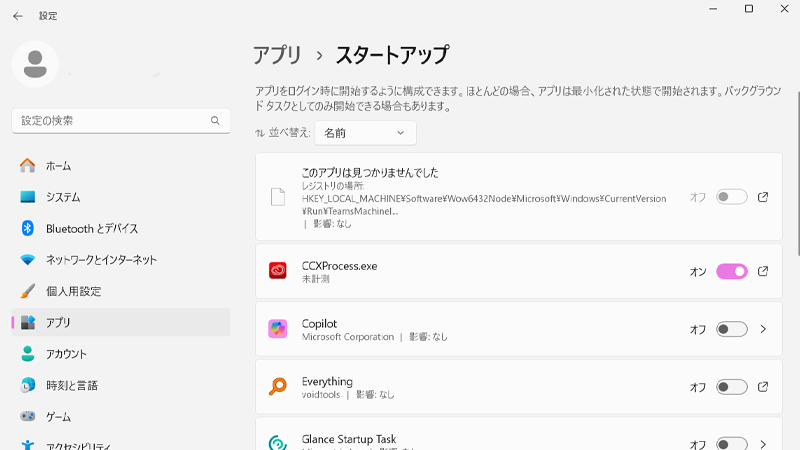Toggle the missing app startup switch
Screen dimensions: 800x450
(732, 197)
